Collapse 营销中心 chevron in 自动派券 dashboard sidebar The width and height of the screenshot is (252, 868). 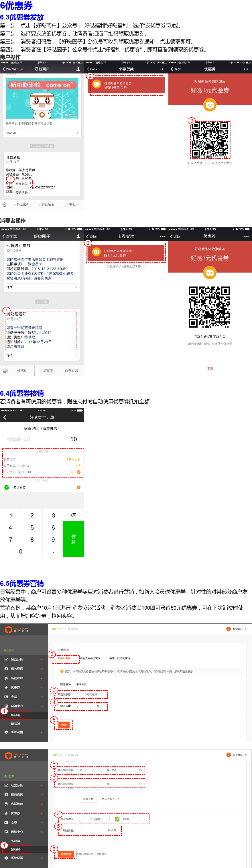[42, 706]
